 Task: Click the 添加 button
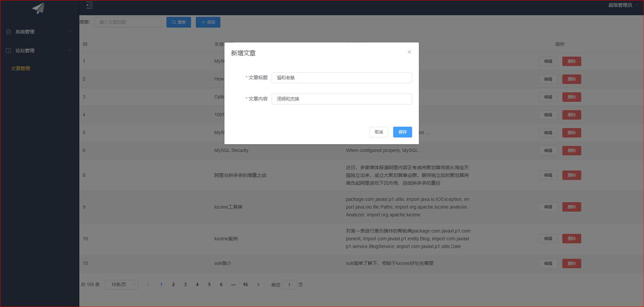click(x=208, y=22)
